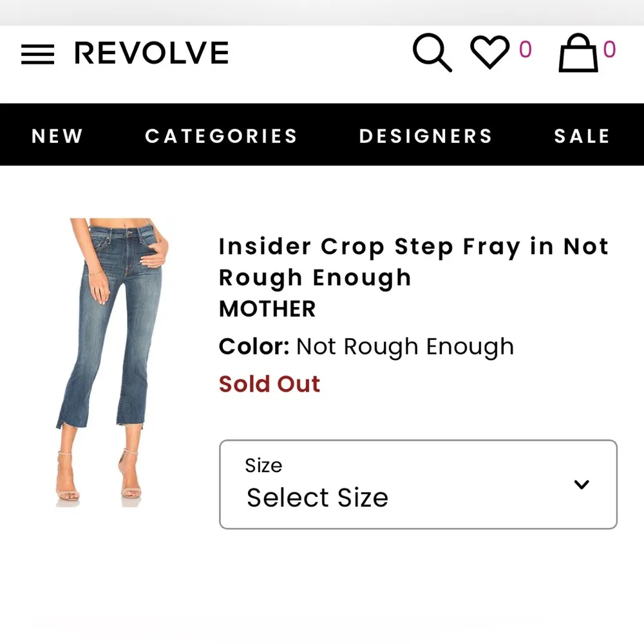Click the MOTHER brand name link
644x644 pixels.
click(267, 309)
